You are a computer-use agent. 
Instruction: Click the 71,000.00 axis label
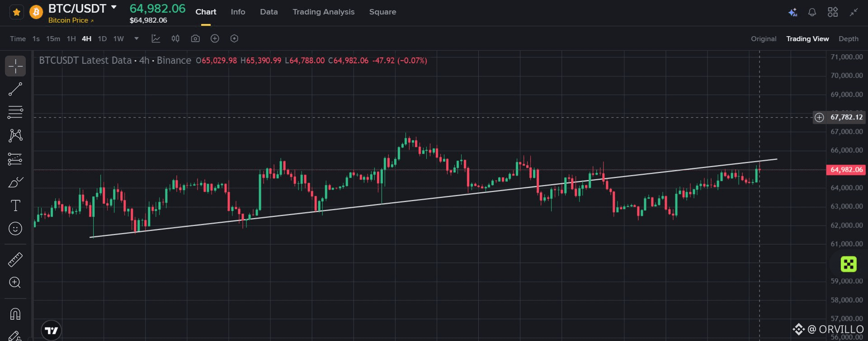pos(846,57)
